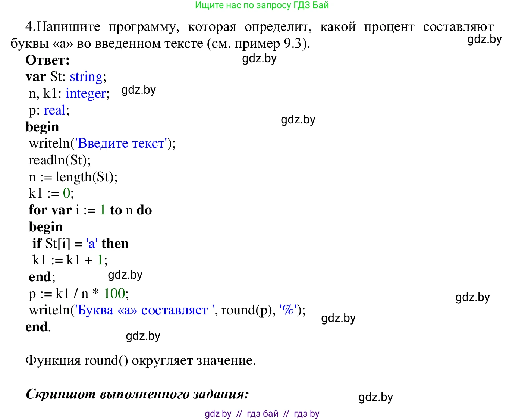Image resolution: width=525 pixels, height=420 pixels.
Task: Click the bold 'Ответ:' label
Action: click(x=47, y=60)
